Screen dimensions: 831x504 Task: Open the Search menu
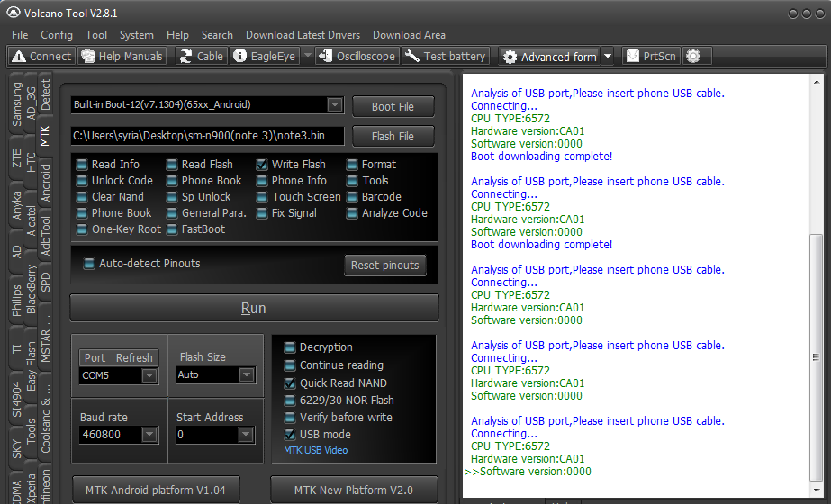point(217,35)
